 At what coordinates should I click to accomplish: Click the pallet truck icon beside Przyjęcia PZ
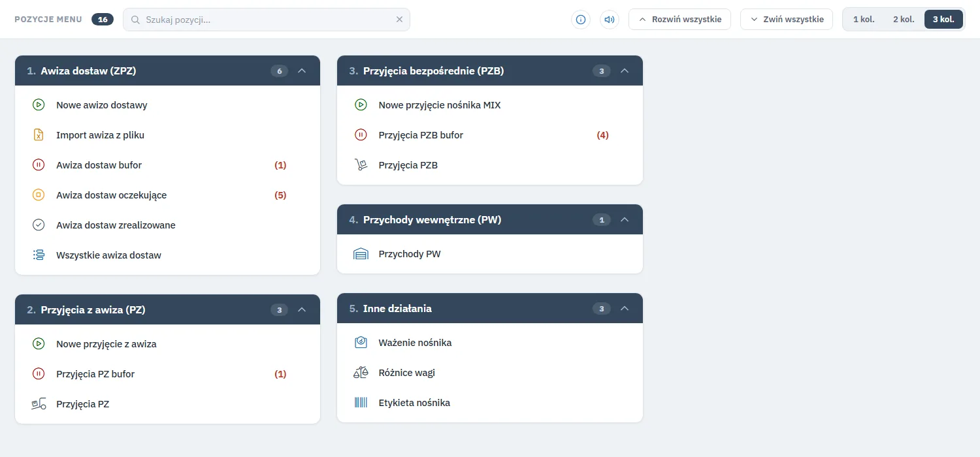click(x=39, y=404)
